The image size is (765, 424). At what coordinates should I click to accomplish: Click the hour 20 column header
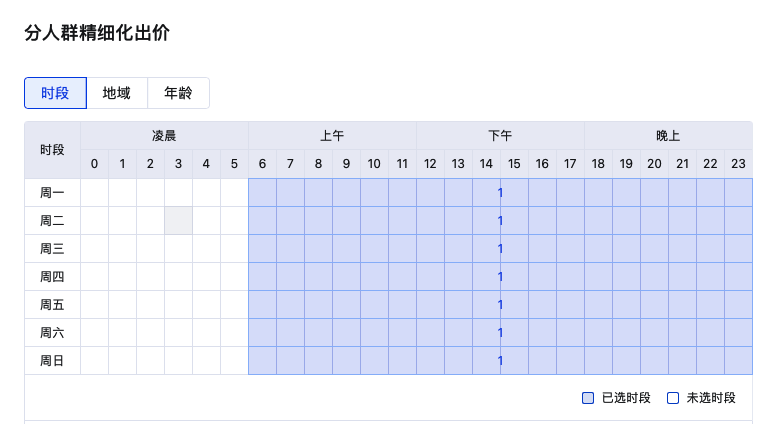(x=654, y=164)
